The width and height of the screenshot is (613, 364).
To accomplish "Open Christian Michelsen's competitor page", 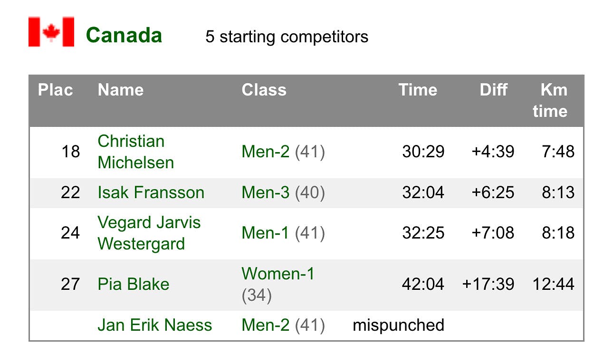I will 136,152.
